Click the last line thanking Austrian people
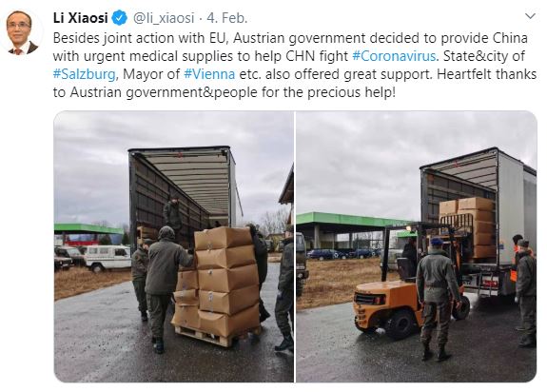The height and width of the screenshot is (392, 547). pyautogui.click(x=225, y=92)
